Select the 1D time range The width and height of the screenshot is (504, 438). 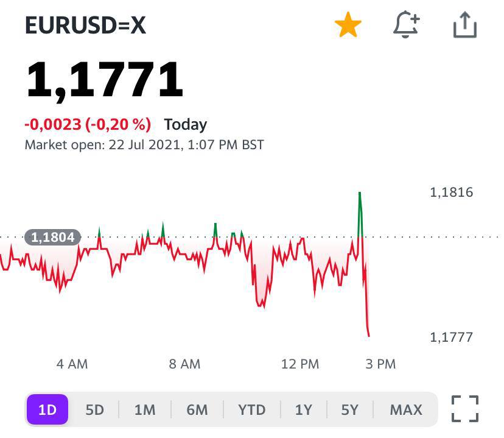pyautogui.click(x=47, y=409)
